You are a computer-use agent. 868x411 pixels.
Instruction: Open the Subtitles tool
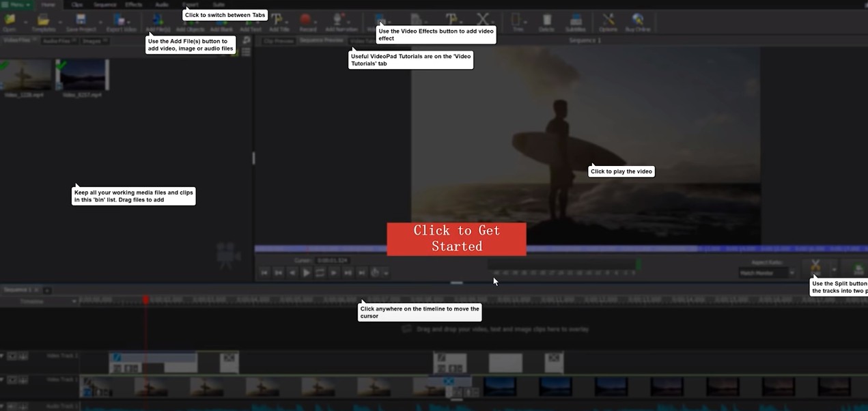pyautogui.click(x=576, y=22)
